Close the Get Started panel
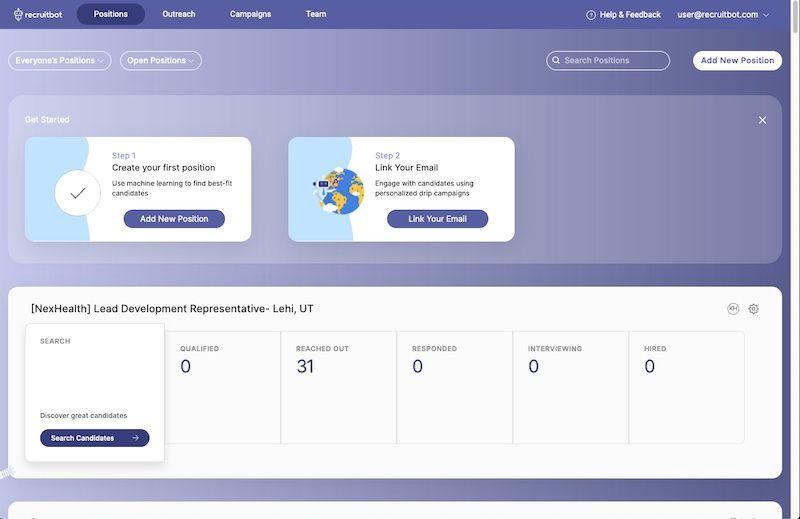The width and height of the screenshot is (800, 519). click(762, 120)
